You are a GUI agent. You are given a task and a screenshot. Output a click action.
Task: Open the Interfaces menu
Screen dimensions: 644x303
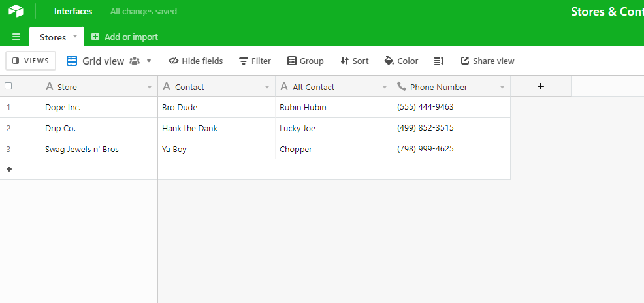(x=73, y=12)
